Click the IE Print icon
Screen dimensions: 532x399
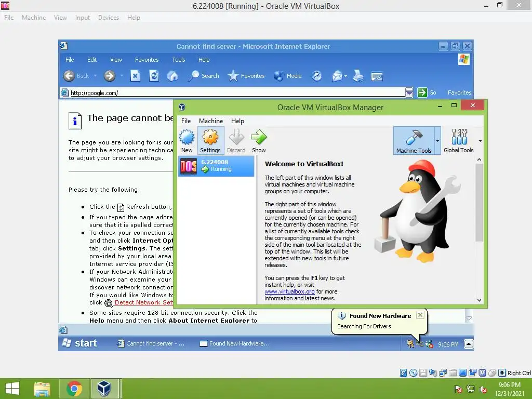pos(358,76)
